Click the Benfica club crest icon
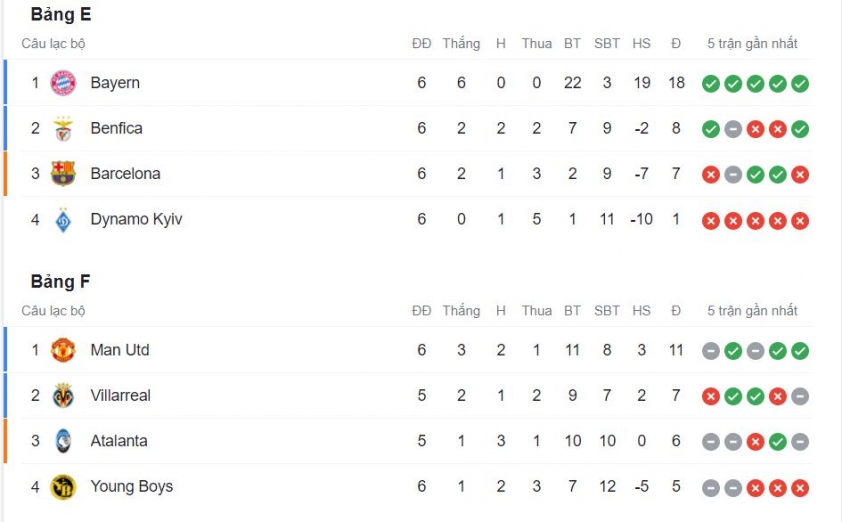This screenshot has width=842, height=522. 63,129
